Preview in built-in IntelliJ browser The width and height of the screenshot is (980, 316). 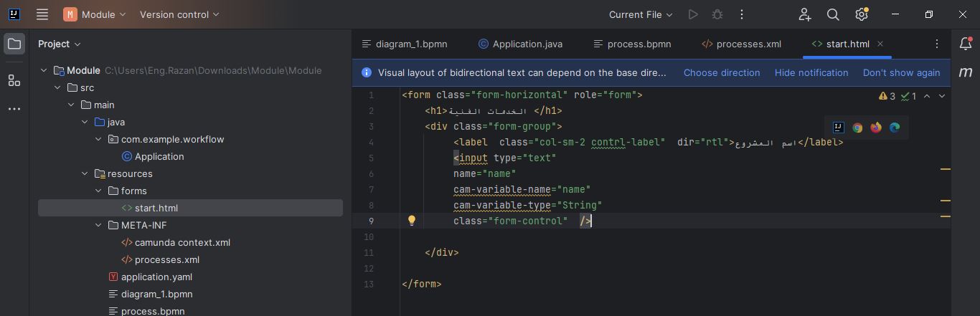(x=838, y=128)
